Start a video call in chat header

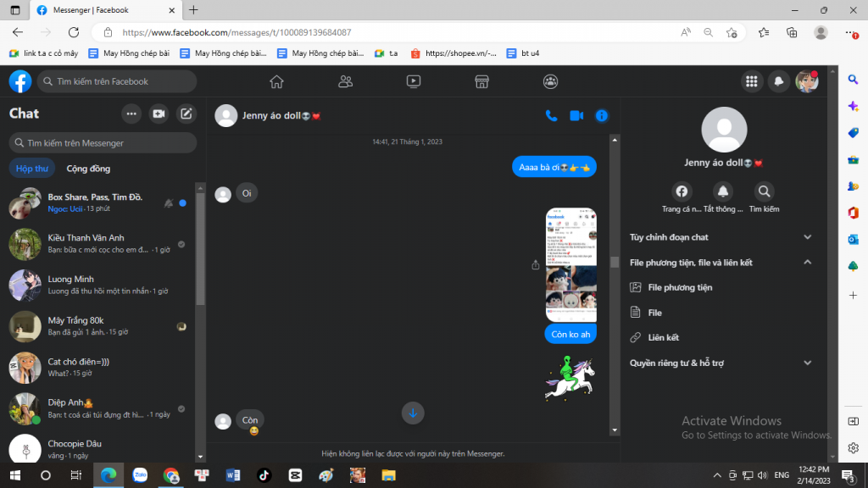(x=576, y=115)
